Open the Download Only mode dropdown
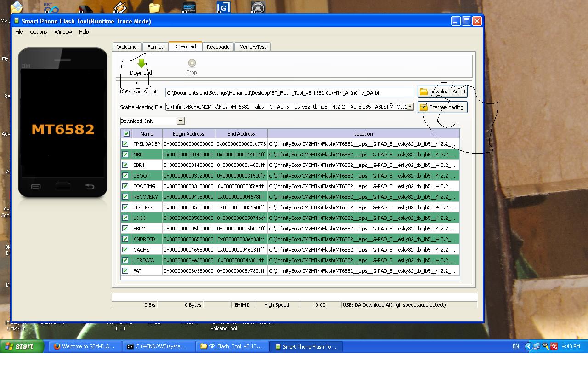 point(153,121)
